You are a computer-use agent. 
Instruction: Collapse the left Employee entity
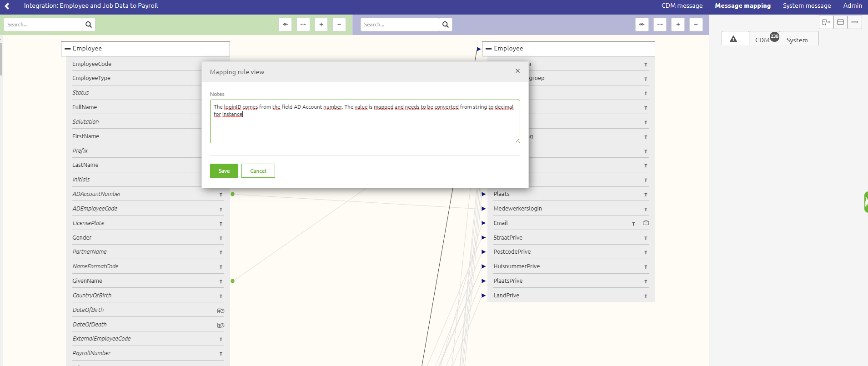68,49
